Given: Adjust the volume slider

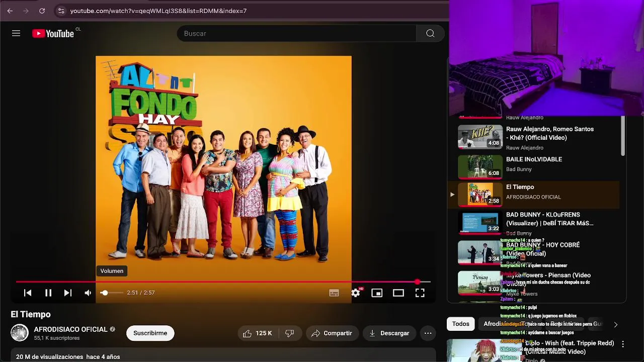Looking at the screenshot, I should (x=111, y=293).
